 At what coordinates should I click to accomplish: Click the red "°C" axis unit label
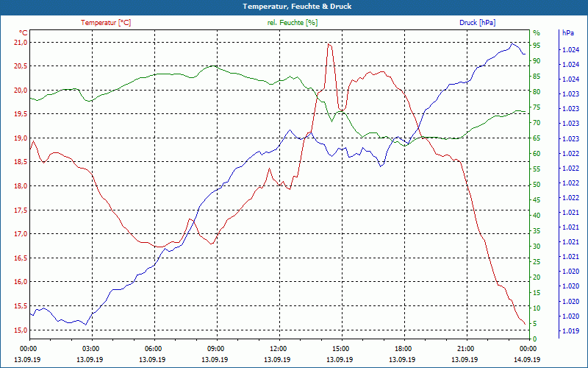24,33
